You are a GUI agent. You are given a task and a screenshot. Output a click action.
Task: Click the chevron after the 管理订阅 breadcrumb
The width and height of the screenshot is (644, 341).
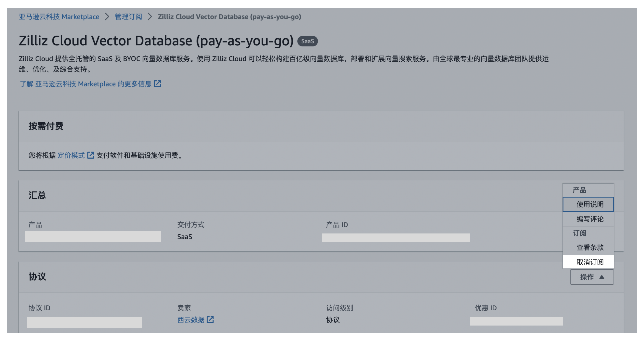click(x=150, y=17)
